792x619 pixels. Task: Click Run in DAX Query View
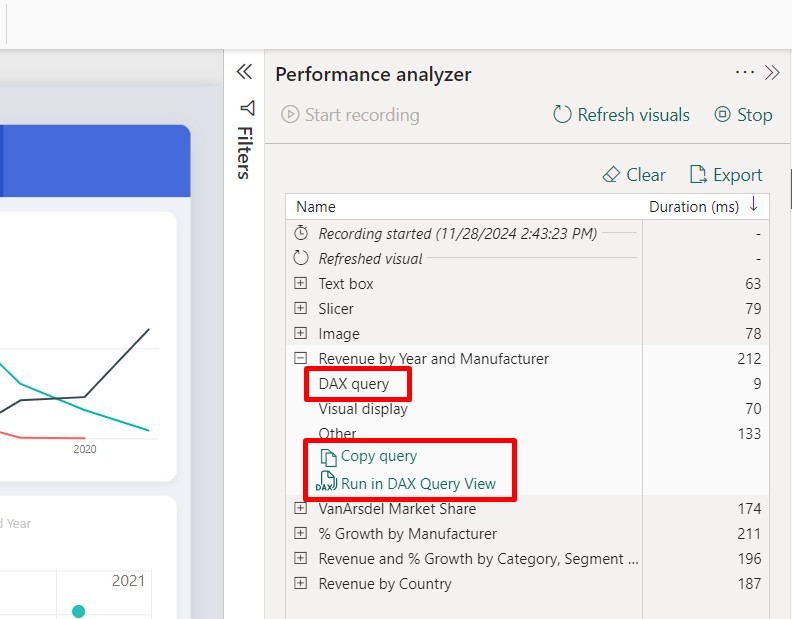[x=417, y=483]
